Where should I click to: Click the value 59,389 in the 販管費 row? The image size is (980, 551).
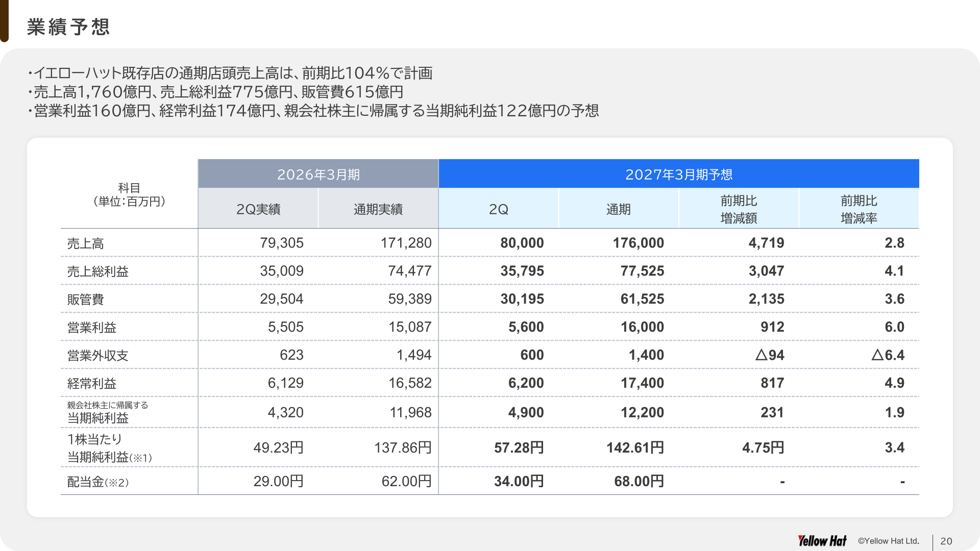pyautogui.click(x=409, y=299)
